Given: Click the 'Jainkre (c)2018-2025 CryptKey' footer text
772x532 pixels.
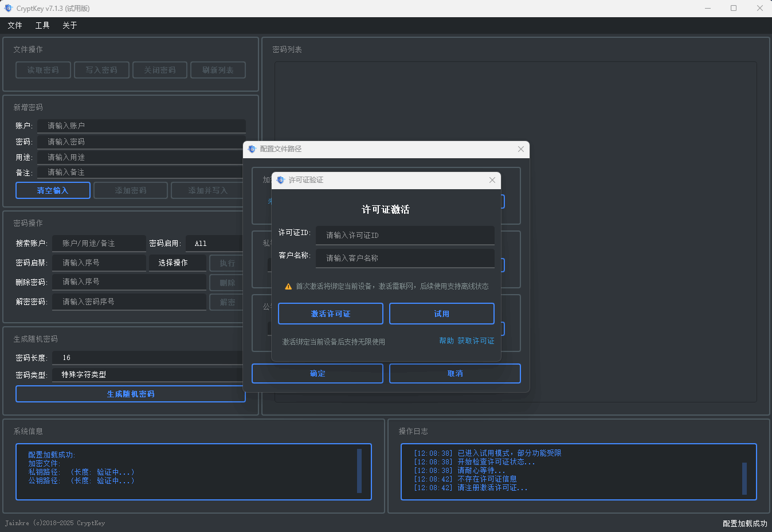Looking at the screenshot, I should 55,523.
